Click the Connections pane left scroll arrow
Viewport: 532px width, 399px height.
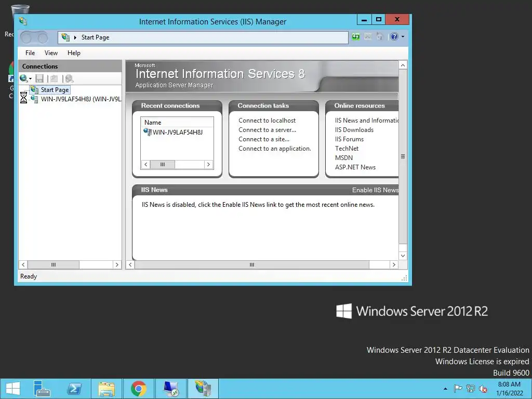click(23, 264)
